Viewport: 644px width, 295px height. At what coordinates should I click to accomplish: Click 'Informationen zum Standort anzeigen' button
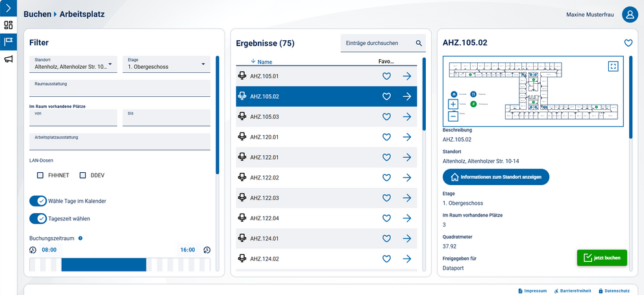click(x=496, y=177)
